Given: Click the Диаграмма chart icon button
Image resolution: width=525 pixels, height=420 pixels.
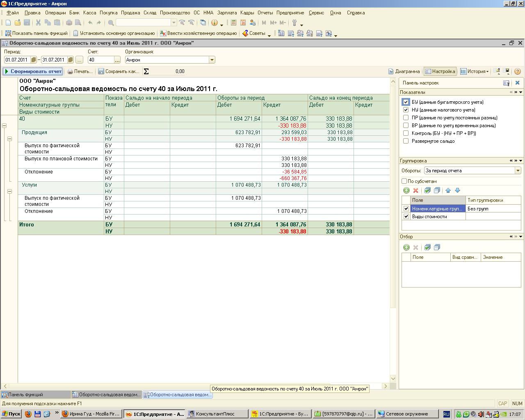Looking at the screenshot, I should pyautogui.click(x=404, y=71).
